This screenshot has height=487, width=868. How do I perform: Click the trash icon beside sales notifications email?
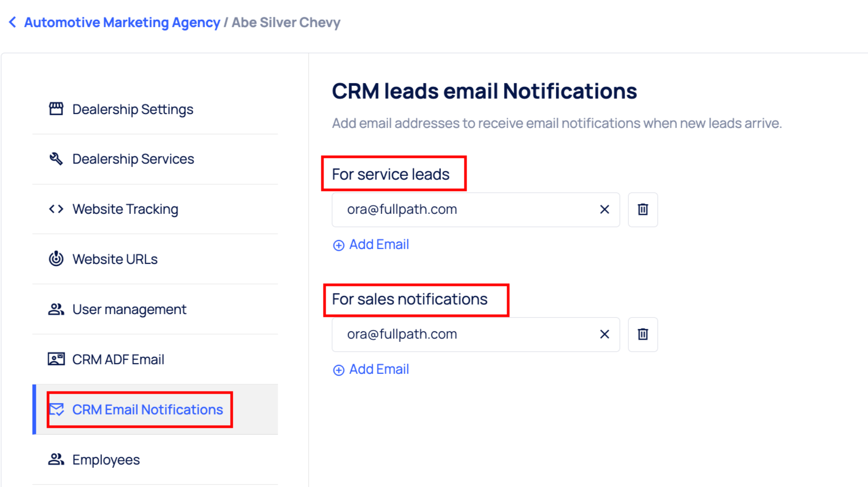pos(643,334)
